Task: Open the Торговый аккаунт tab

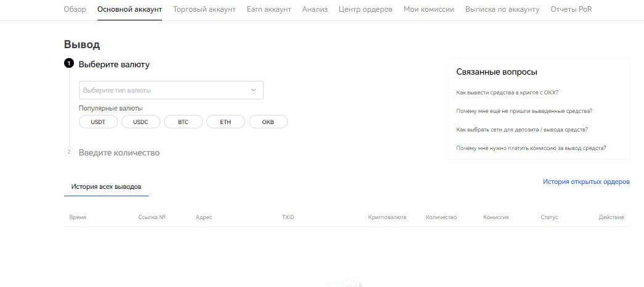Action: tap(204, 9)
